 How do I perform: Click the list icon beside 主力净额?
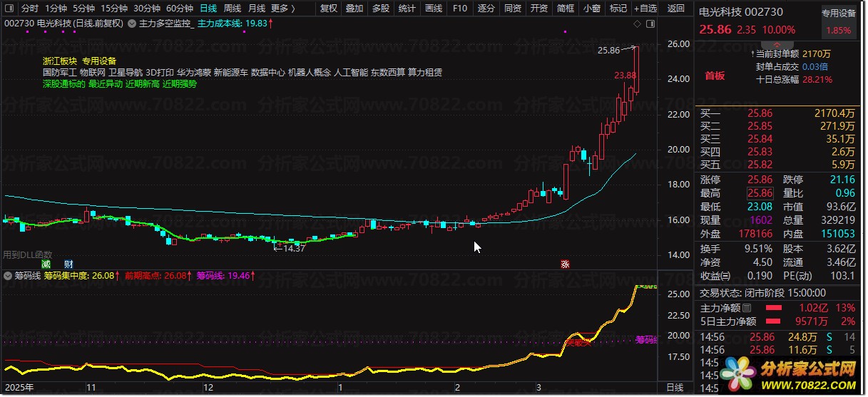tap(747, 308)
